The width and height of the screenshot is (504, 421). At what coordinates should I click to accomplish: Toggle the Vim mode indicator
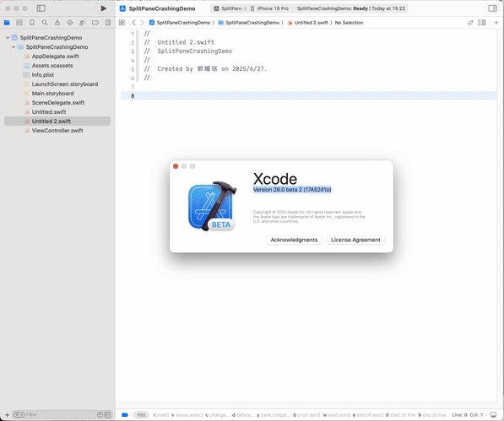tap(142, 415)
